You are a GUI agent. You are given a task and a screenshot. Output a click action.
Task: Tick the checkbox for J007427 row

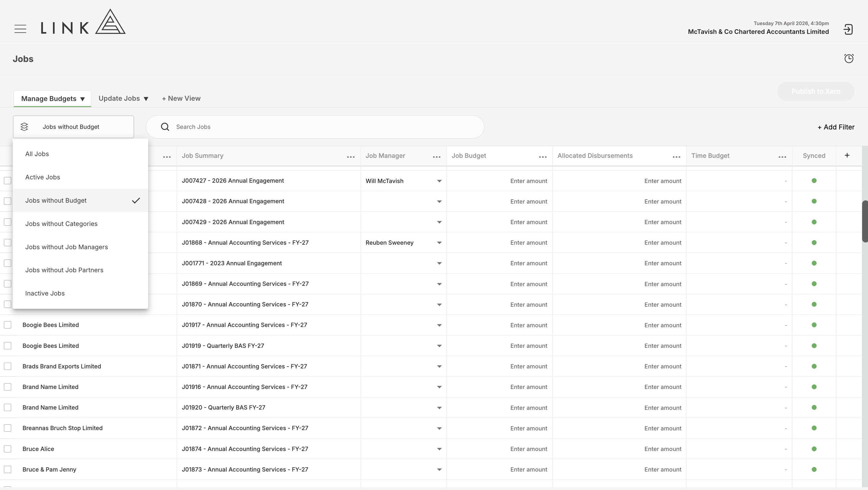pyautogui.click(x=8, y=181)
